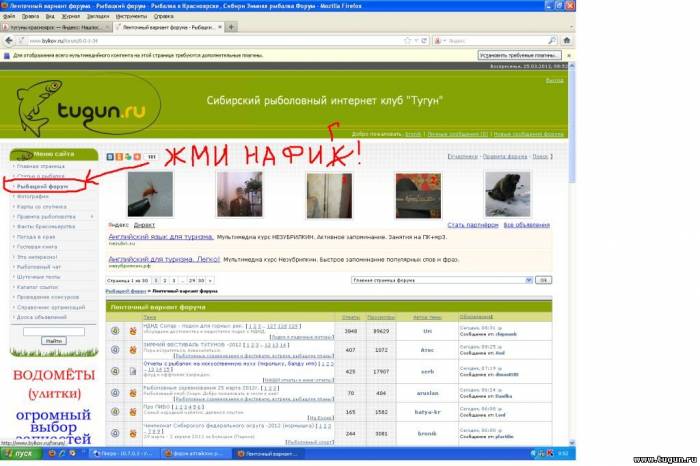The width and height of the screenshot is (700, 466).
Task: Expand the 'Правила рыболовства' submenu arrow
Action: coord(92,217)
